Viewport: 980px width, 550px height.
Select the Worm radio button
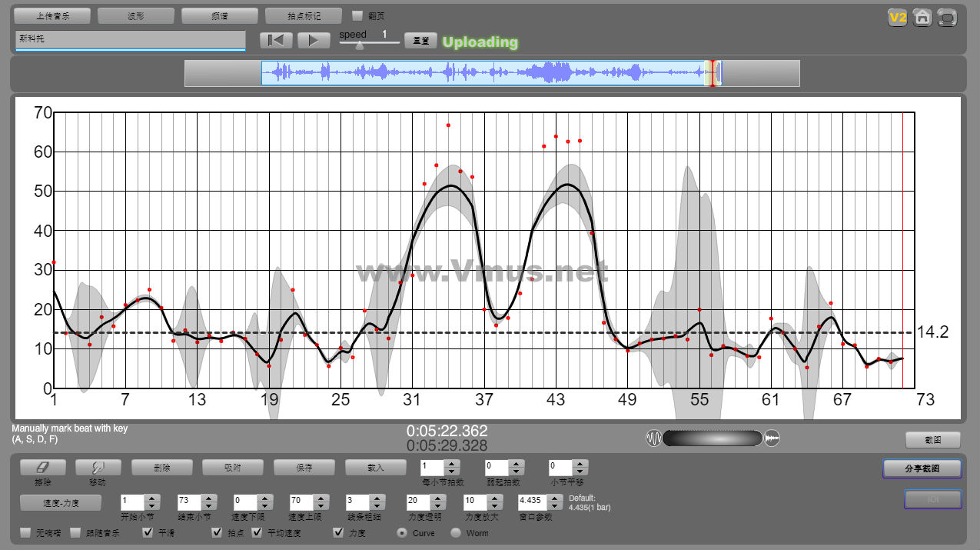click(456, 532)
